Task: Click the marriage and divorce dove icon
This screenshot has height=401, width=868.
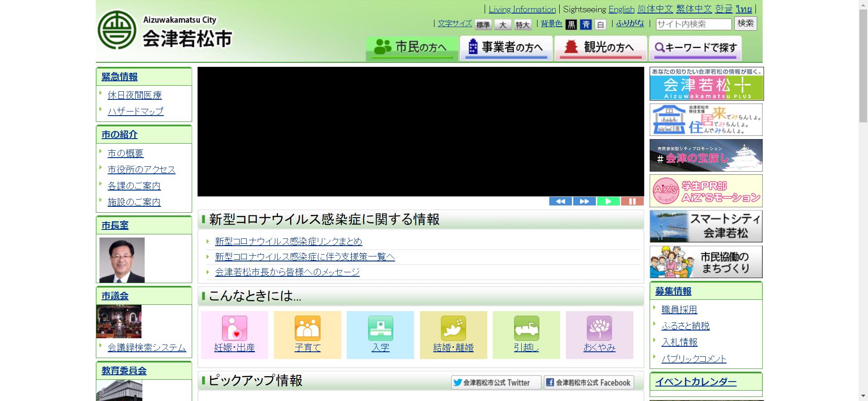Action: tap(453, 328)
